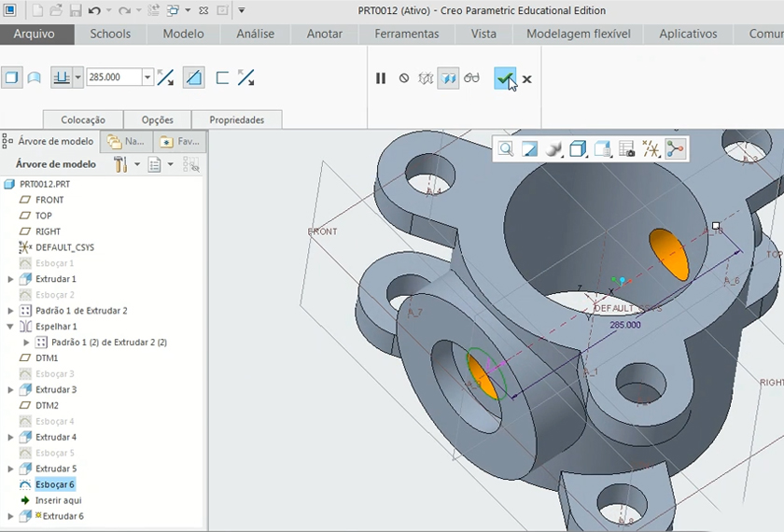Click the Refit zoom icon in the graphics toolbar

click(505, 148)
